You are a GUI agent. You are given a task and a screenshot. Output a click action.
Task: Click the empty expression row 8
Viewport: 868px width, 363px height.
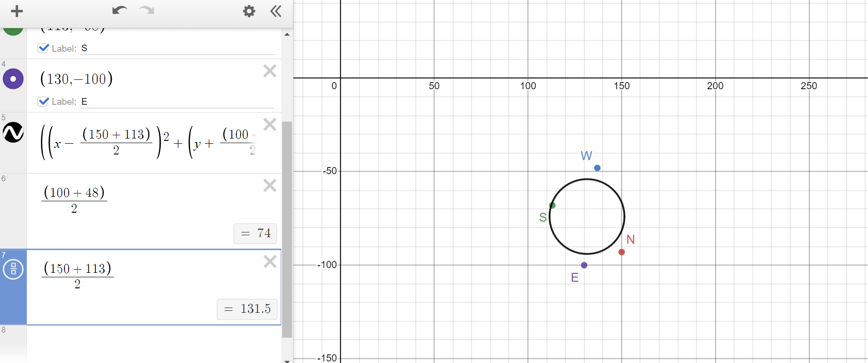point(153,343)
